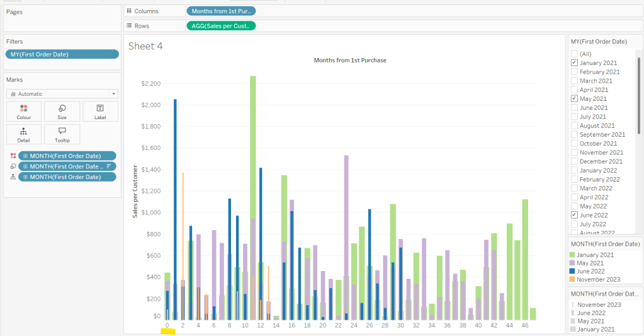Click size icon beside second MONTH pill
The width and height of the screenshot is (644, 336).
tap(13, 166)
